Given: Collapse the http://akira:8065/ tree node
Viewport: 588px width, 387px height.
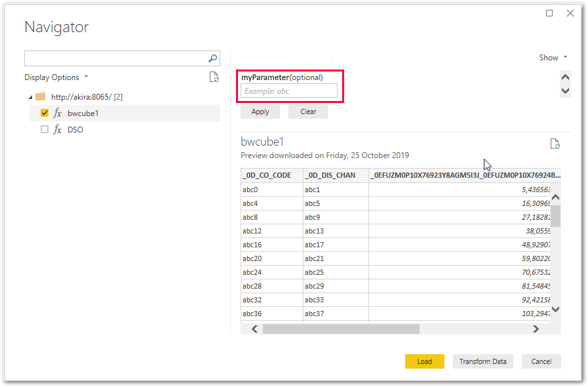Looking at the screenshot, I should click(x=29, y=96).
